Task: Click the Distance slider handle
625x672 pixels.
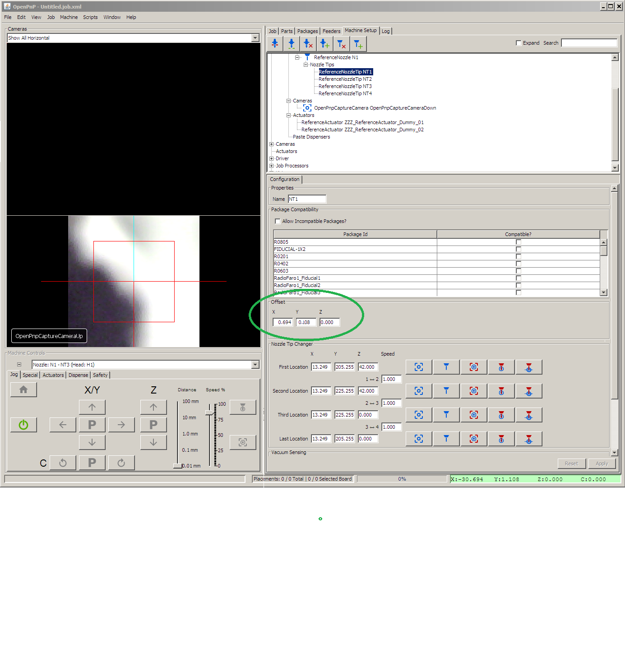Action: pos(178,466)
